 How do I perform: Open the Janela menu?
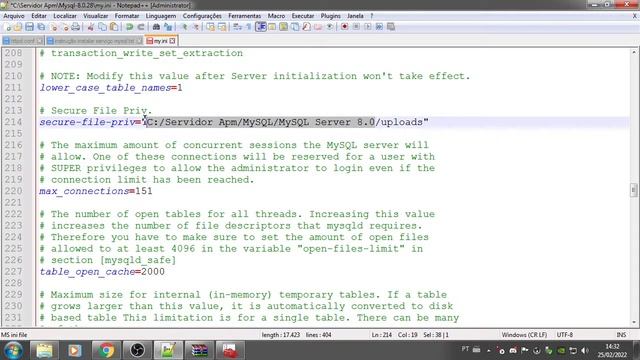click(x=355, y=16)
